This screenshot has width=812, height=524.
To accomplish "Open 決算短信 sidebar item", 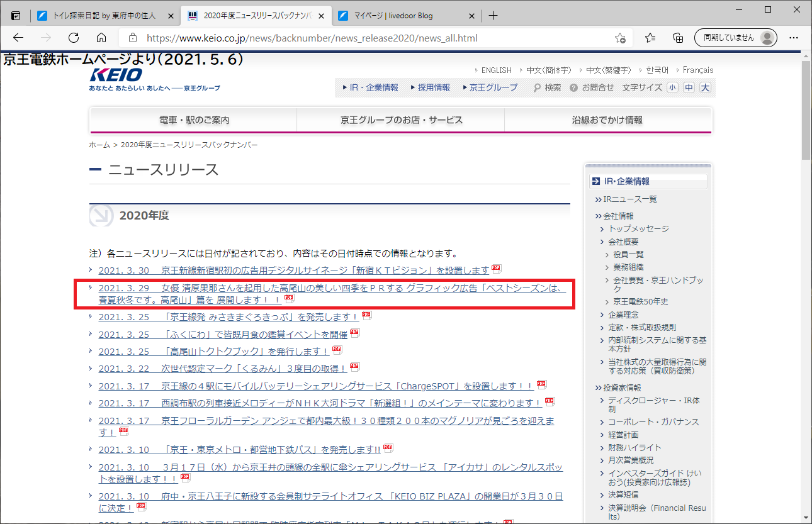I will (623, 494).
